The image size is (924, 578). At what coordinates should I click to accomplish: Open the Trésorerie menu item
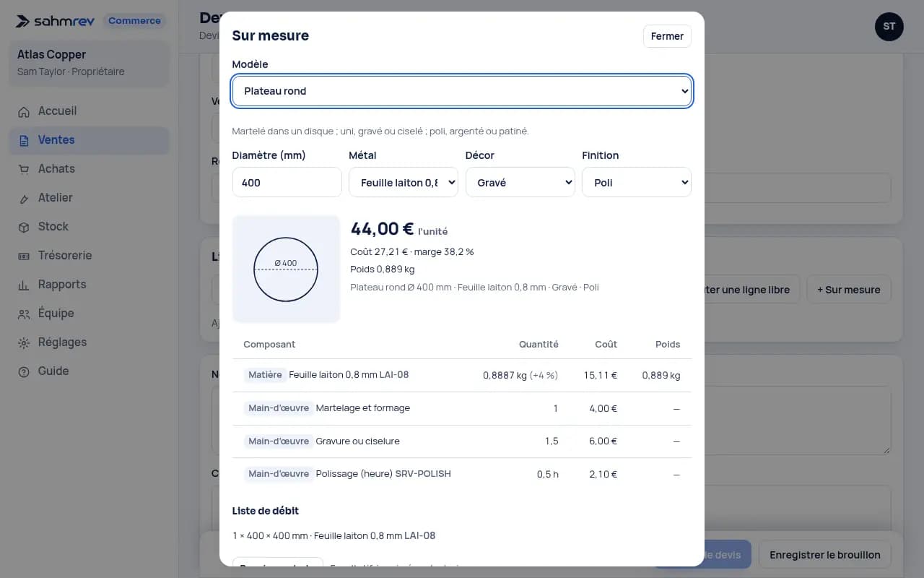click(x=90, y=256)
